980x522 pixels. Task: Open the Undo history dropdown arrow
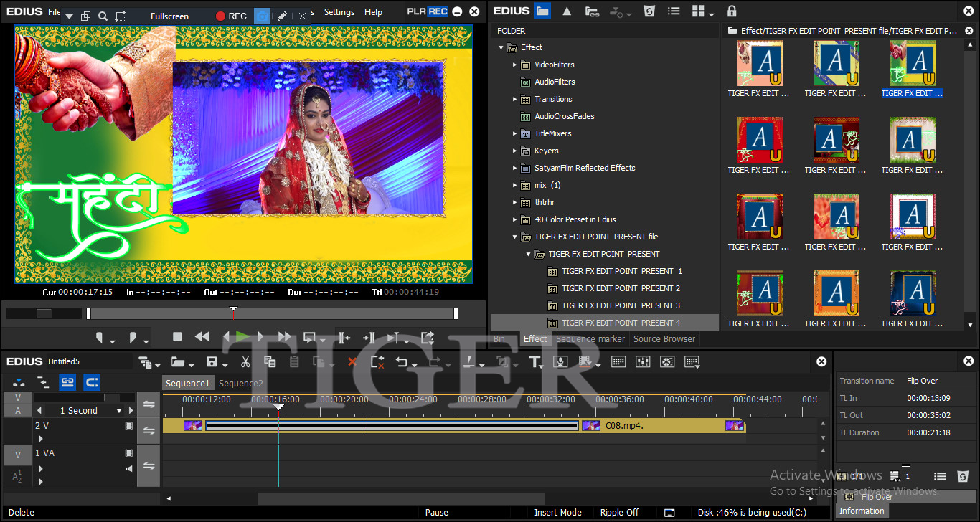pyautogui.click(x=416, y=364)
